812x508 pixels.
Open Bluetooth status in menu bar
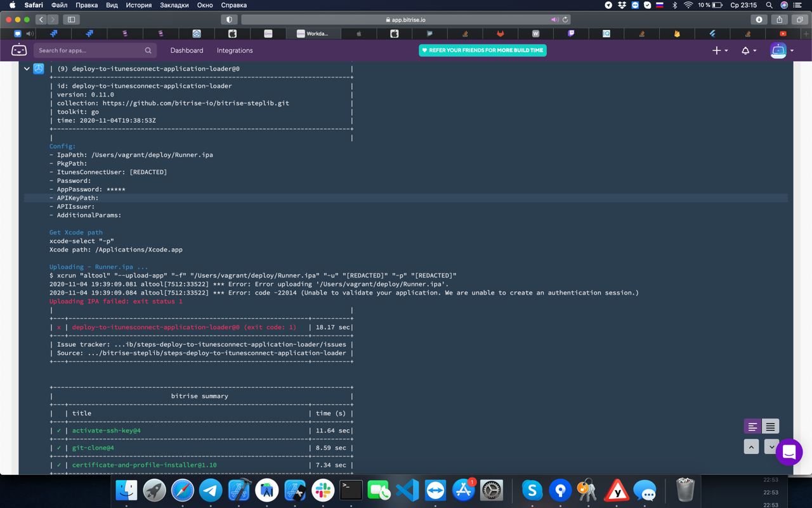[674, 5]
